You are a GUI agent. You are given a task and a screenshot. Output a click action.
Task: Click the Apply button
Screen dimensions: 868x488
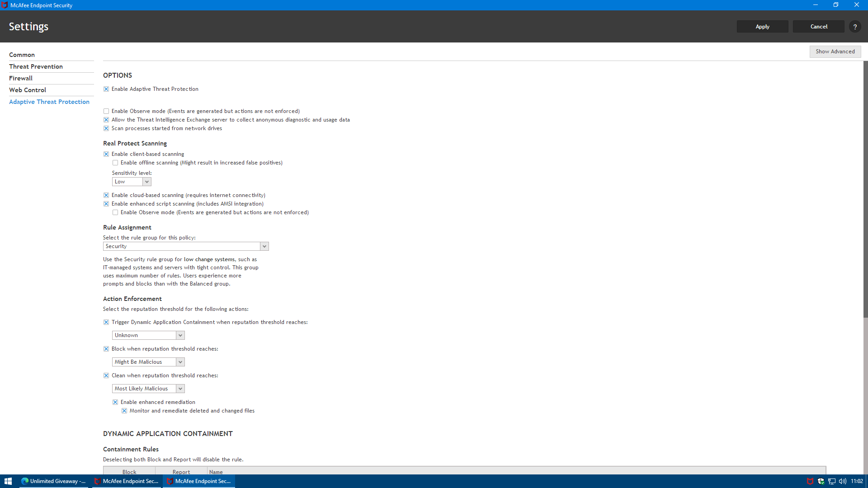[x=762, y=27]
